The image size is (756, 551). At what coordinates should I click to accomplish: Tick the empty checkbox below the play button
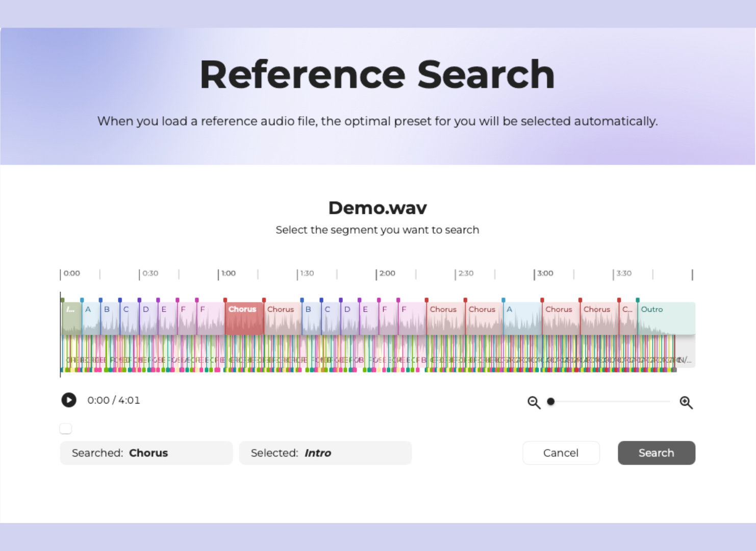[66, 429]
